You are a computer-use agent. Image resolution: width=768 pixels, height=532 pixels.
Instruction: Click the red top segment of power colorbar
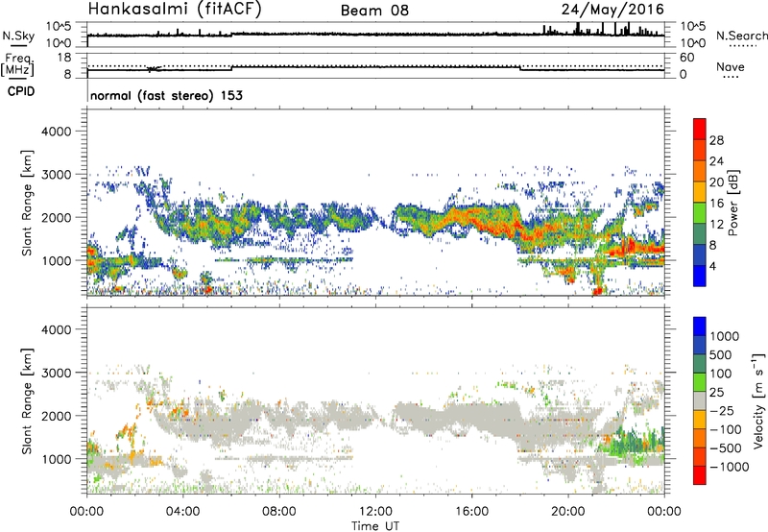coord(700,129)
